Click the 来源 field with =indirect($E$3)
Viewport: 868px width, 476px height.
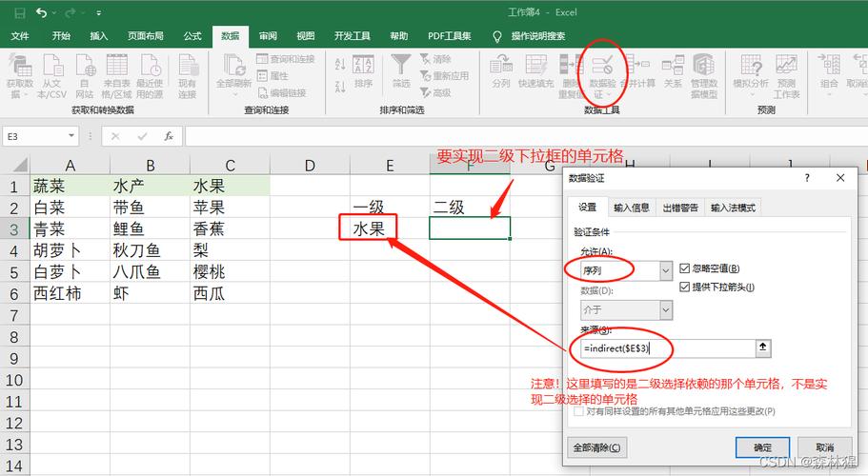point(668,348)
